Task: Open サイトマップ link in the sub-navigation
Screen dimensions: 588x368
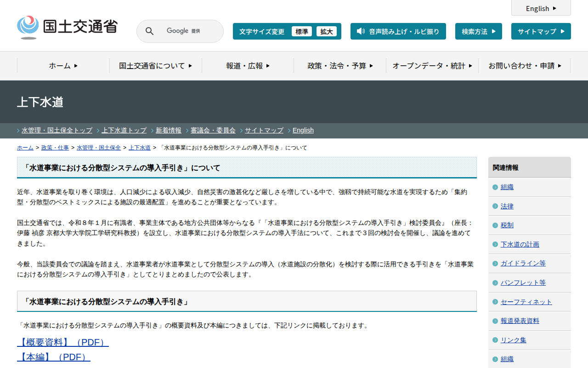Action: (x=264, y=130)
